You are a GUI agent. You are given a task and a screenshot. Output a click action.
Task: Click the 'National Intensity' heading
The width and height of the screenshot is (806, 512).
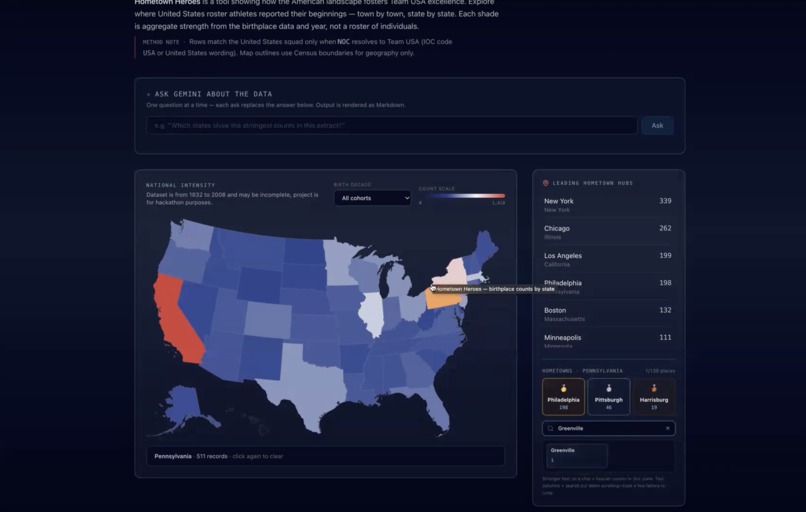(x=180, y=185)
